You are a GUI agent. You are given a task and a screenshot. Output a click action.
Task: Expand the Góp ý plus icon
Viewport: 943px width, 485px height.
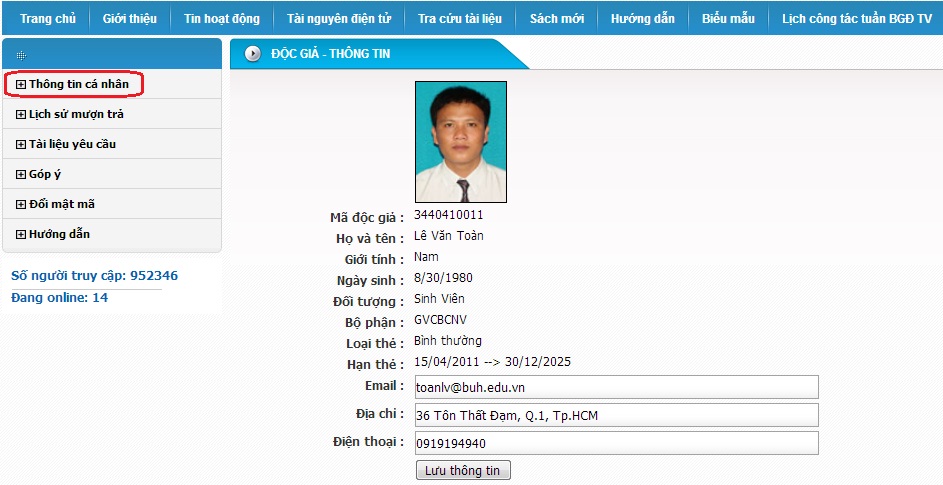coord(21,175)
